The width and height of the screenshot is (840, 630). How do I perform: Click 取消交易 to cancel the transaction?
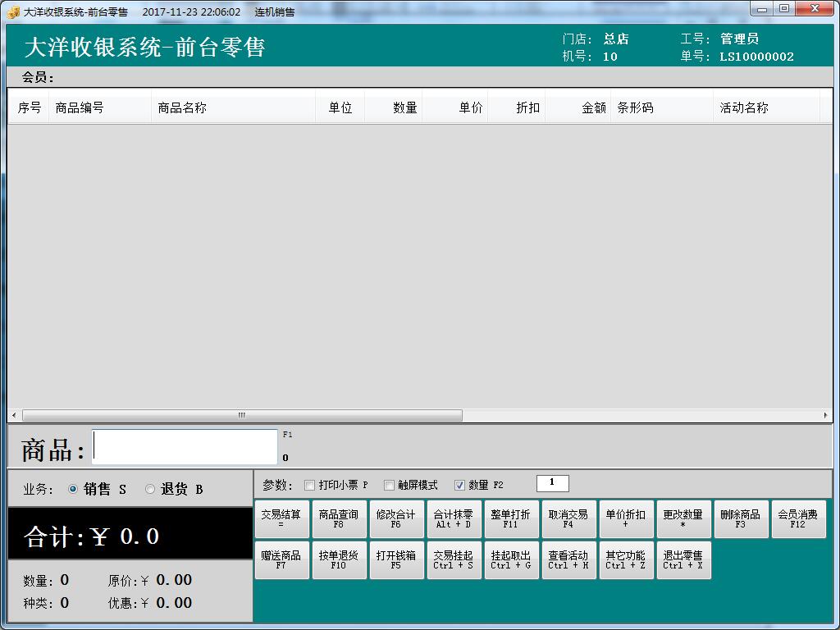pos(568,519)
